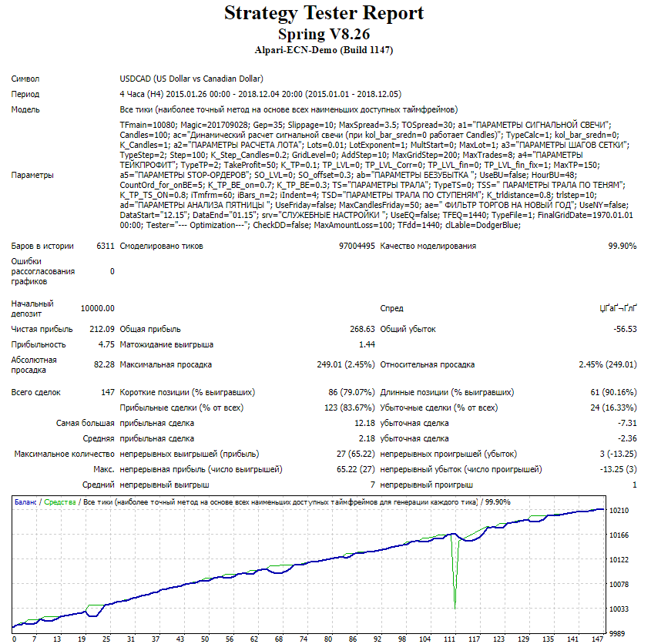Click the Alpari-ECN-Demo build heading
Screen dimensions: 651x644
[x=324, y=50]
